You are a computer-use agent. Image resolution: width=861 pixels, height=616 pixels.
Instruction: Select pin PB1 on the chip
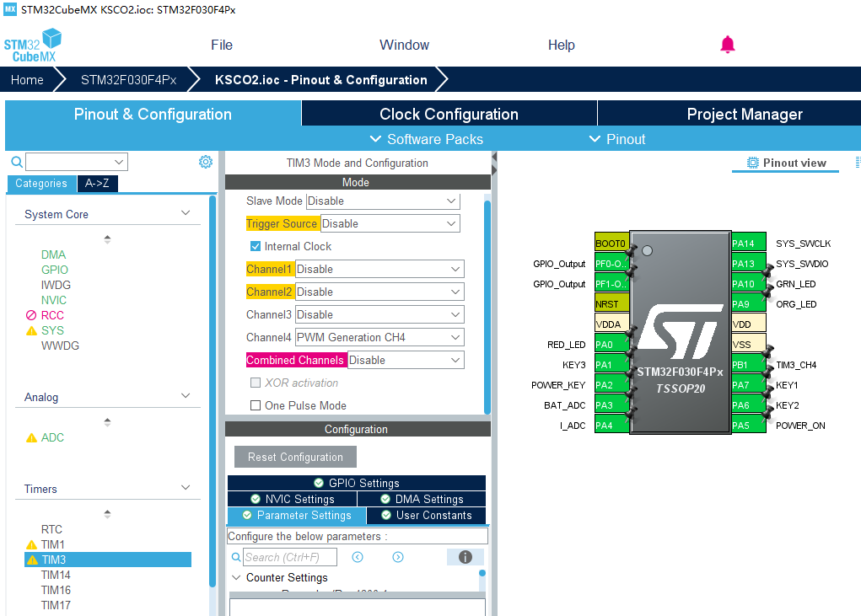tap(749, 365)
